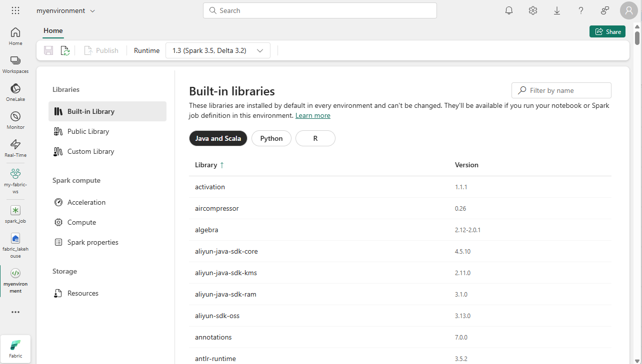642x364 pixels.
Task: Click the Fabric logo switcher
Action: tap(15, 349)
